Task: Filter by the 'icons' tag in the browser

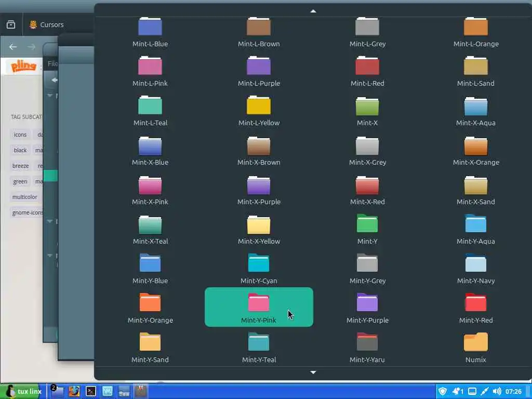Action: (20, 135)
